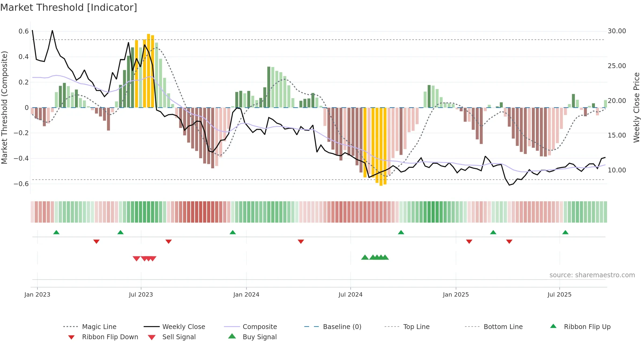Click the chart title Market Threshold [Indicator]
The width and height of the screenshot is (644, 362).
point(69,8)
